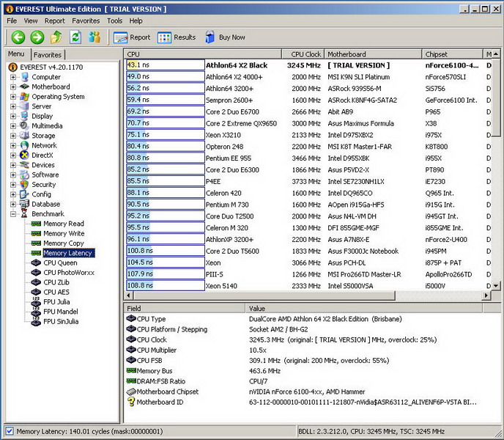
Task: Select the DirectX icon in the tree
Action: pyautogui.click(x=24, y=155)
